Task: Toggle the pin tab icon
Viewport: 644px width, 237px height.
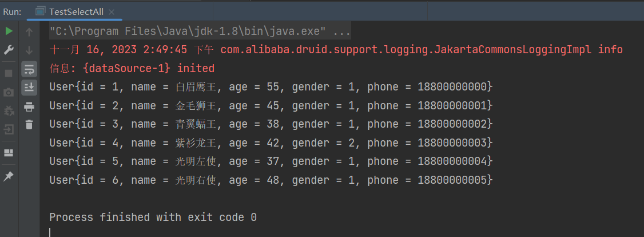Action: click(x=9, y=176)
